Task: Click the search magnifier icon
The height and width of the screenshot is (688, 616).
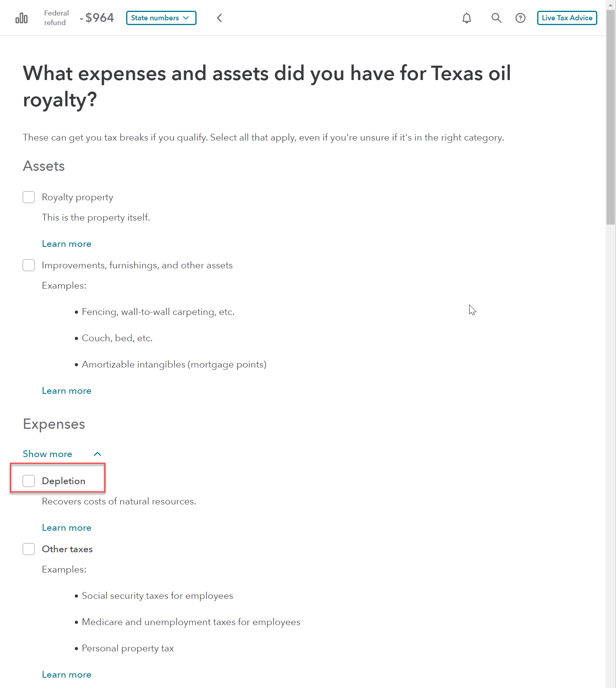Action: 496,18
